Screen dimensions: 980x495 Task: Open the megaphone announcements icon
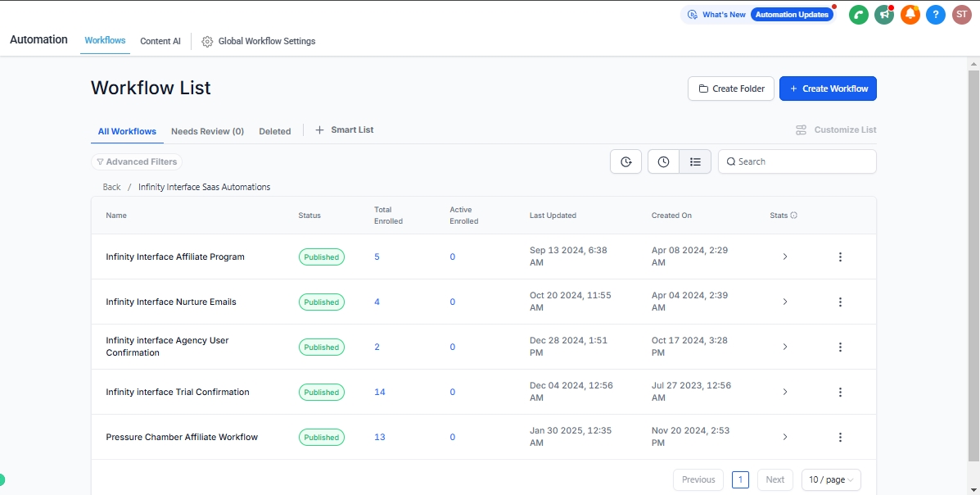(883, 15)
